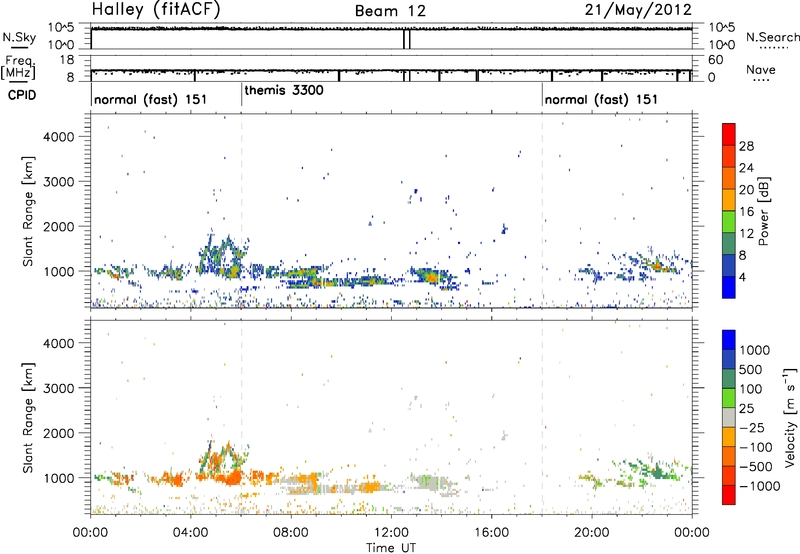
Task: Select the CPID row label
Action: click(22, 95)
